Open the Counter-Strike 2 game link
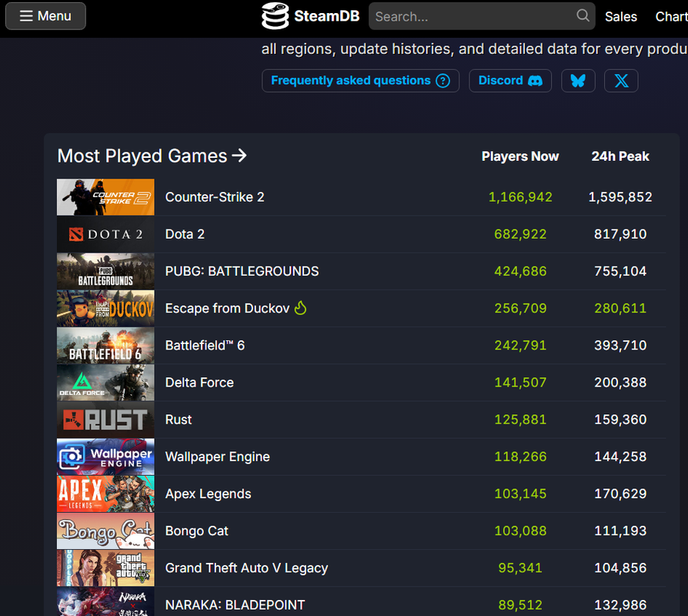 coord(215,197)
